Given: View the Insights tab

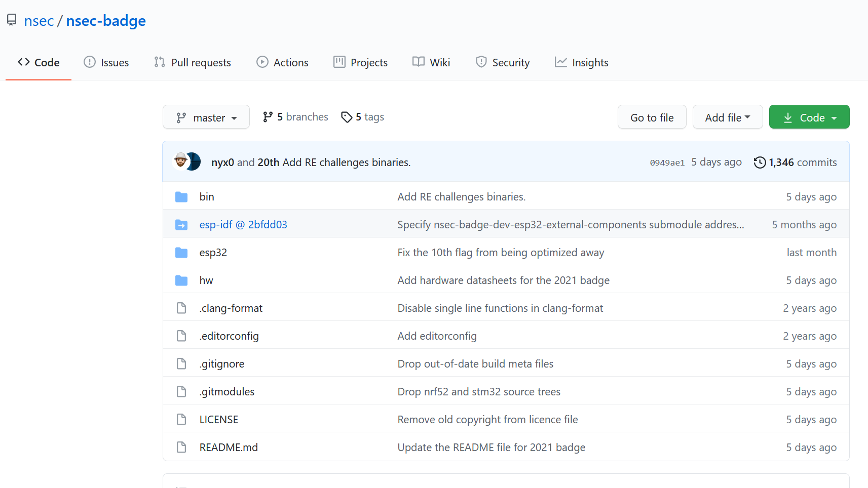Looking at the screenshot, I should (x=582, y=62).
